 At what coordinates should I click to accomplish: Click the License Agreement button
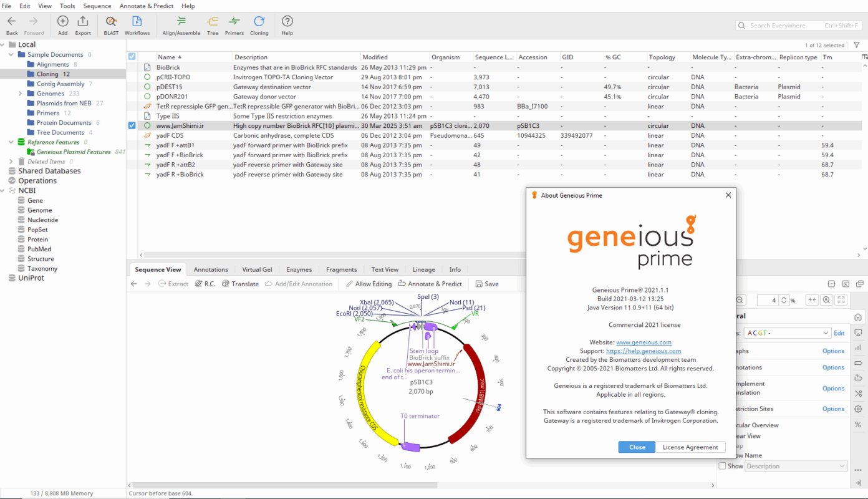click(690, 447)
